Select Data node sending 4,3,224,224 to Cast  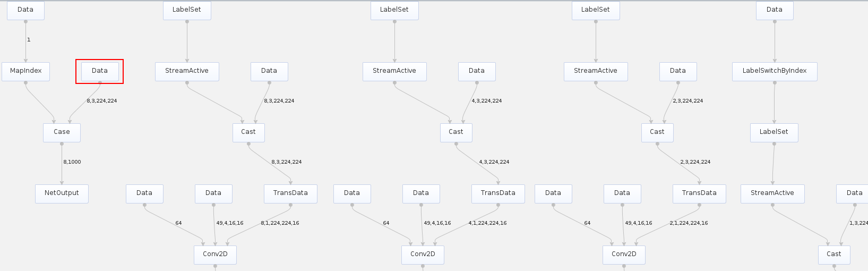click(477, 71)
